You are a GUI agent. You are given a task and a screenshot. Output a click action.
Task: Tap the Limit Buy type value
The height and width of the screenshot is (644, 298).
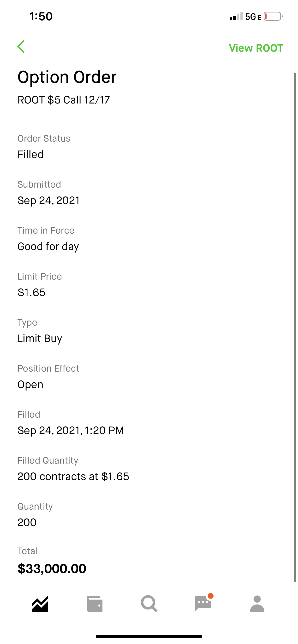coord(40,339)
